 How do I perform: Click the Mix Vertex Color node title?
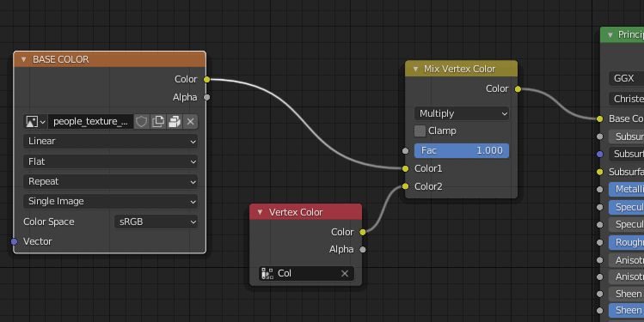click(460, 69)
